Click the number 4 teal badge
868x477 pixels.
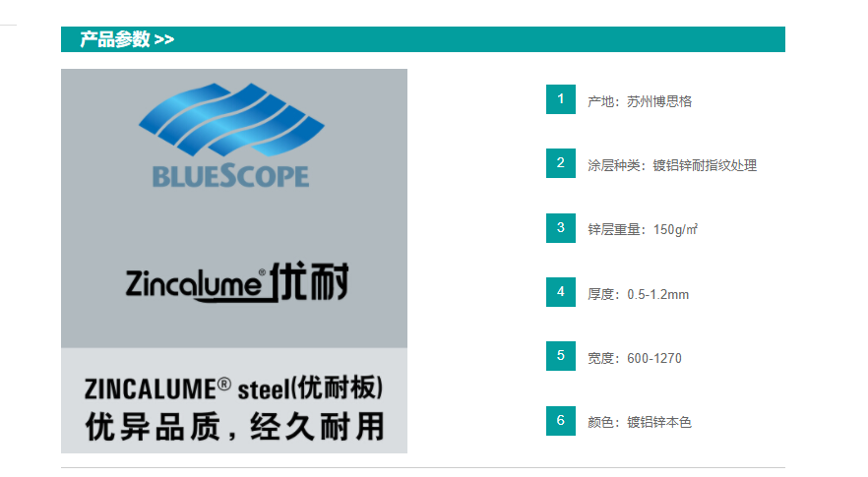[x=560, y=292]
